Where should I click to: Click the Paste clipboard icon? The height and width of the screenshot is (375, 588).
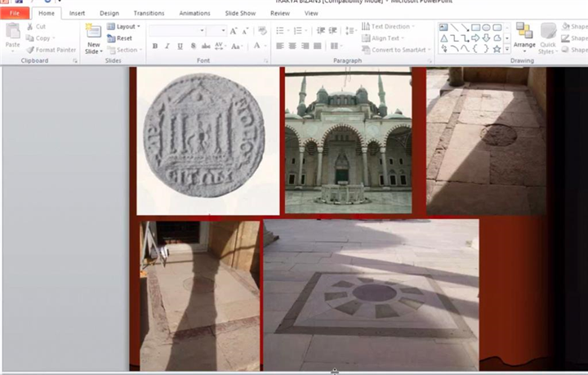coord(13,32)
